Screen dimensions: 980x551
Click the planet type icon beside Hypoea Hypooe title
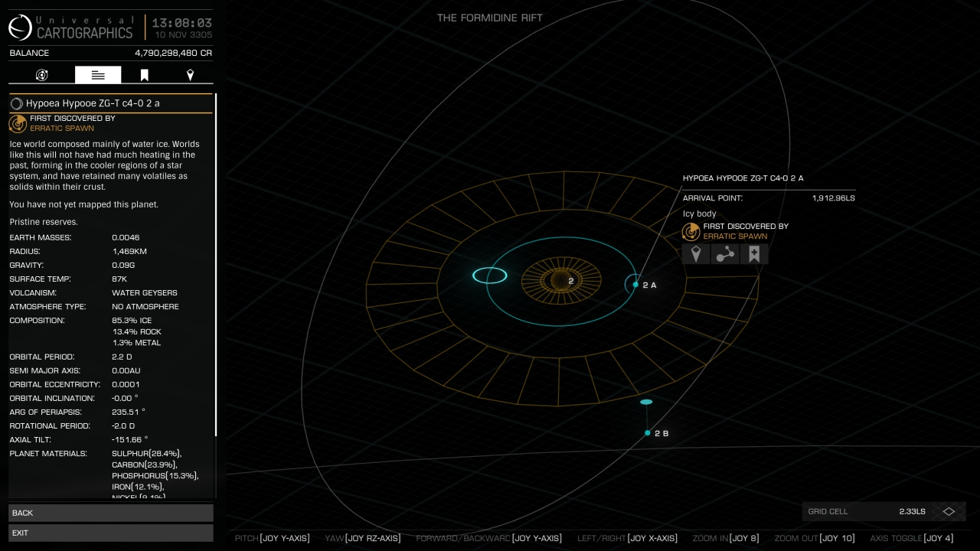pos(16,103)
